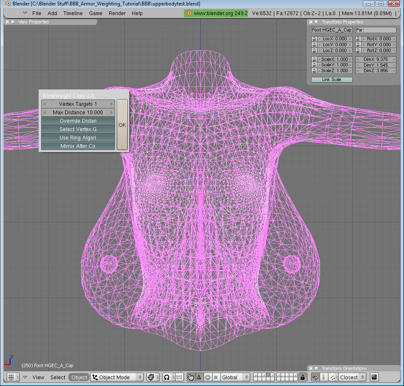Close the View Properties panel
Screen dimensions: 404x386
(7, 22)
